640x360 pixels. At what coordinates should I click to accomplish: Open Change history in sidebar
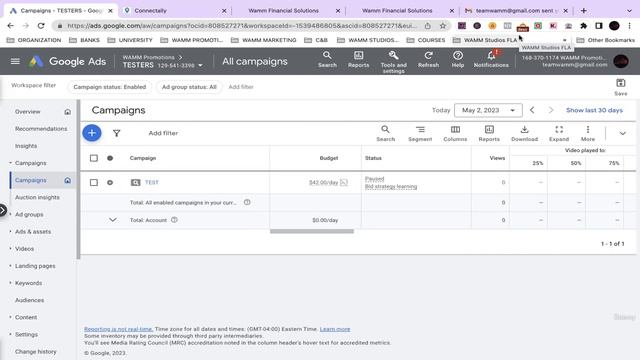coord(36,351)
